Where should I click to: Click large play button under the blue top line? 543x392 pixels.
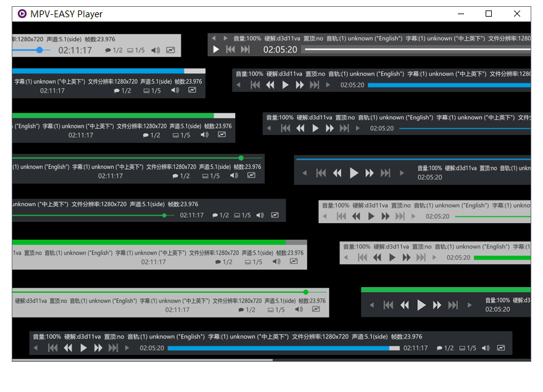click(354, 173)
